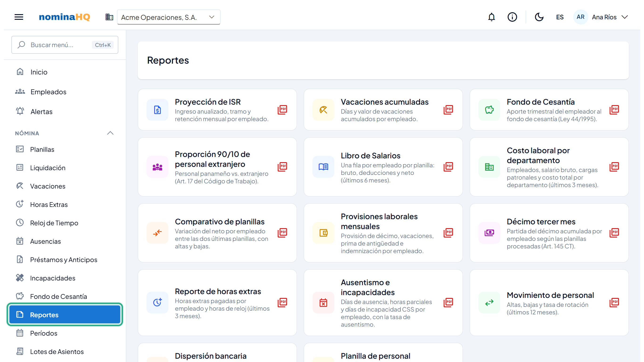
Task: Open Reloj de Tiempo menu item
Action: 65,223
